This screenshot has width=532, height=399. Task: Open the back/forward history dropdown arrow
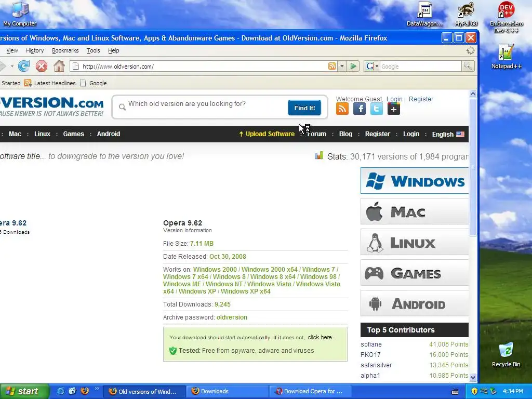(12, 66)
